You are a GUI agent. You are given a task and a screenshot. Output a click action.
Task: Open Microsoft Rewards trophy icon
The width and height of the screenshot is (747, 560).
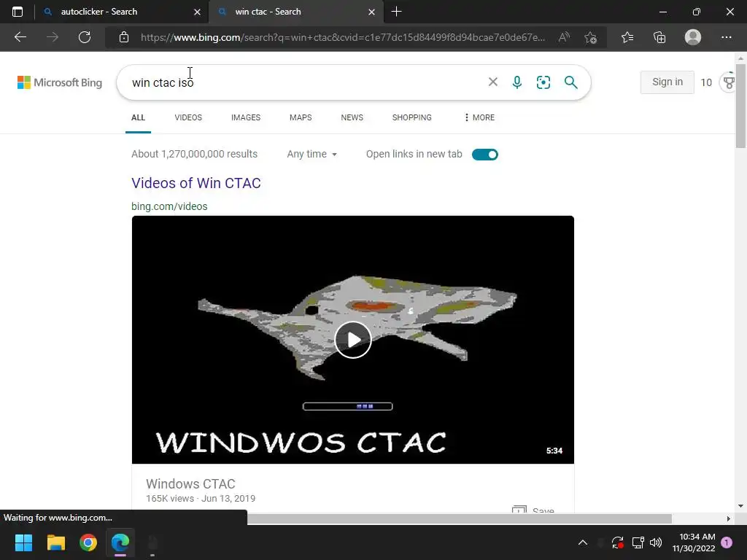pos(729,82)
